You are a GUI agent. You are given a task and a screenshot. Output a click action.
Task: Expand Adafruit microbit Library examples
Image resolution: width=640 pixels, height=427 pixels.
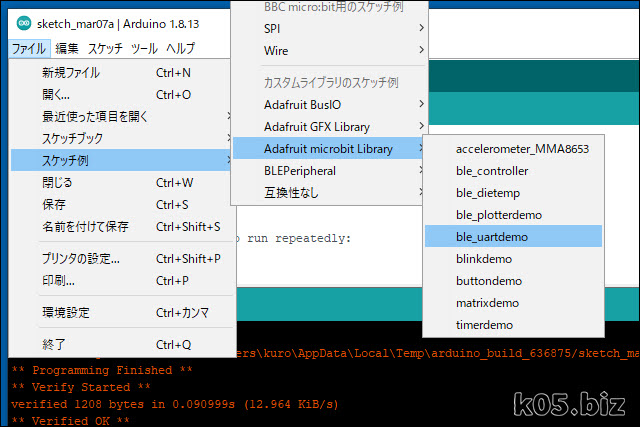(330, 149)
